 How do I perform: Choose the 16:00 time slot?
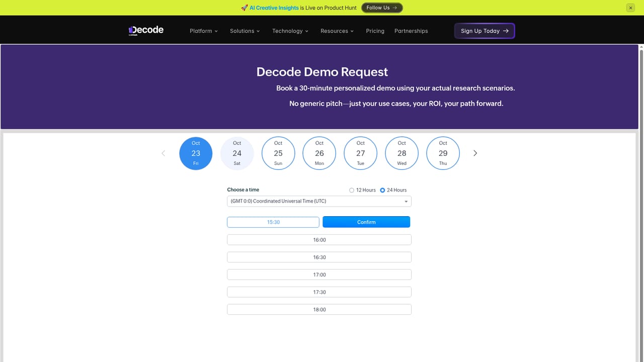319,240
